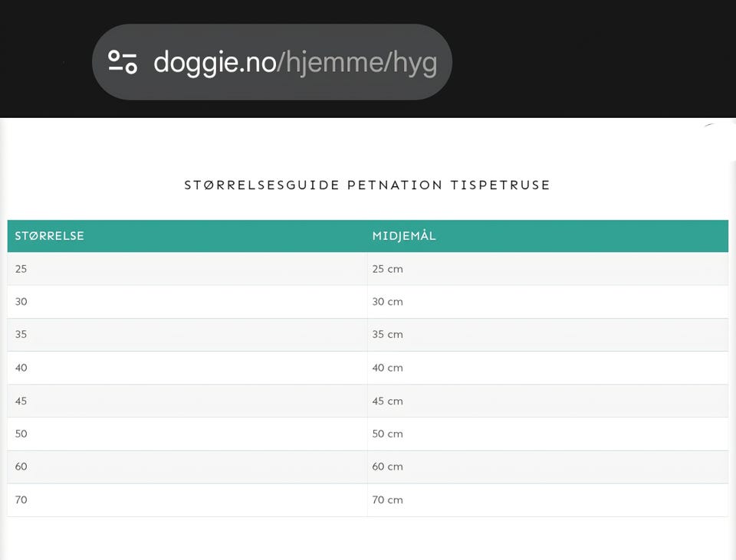This screenshot has width=736, height=560.
Task: Click the 50 cm waist measurement cell
Action: pos(387,434)
